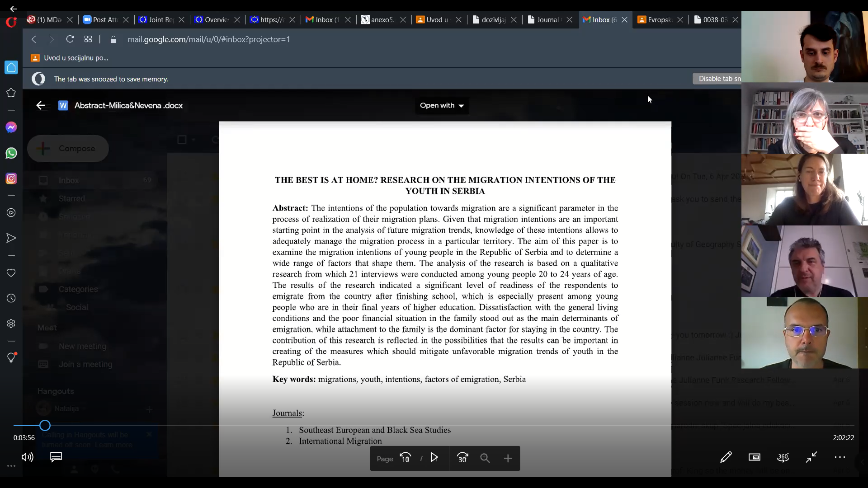Click the pencil annotate icon

click(726, 457)
